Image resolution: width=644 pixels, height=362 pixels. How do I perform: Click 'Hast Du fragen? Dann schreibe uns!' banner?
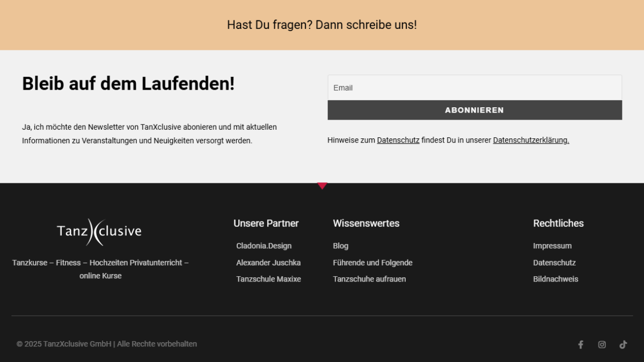322,25
